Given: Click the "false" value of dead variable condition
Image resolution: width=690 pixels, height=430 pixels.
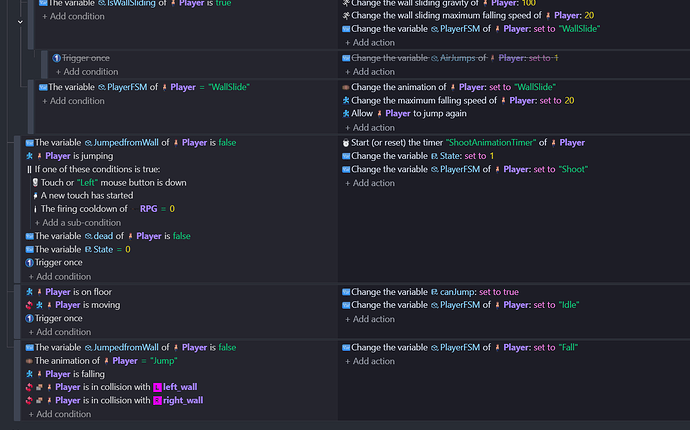Looking at the screenshot, I should (x=181, y=236).
